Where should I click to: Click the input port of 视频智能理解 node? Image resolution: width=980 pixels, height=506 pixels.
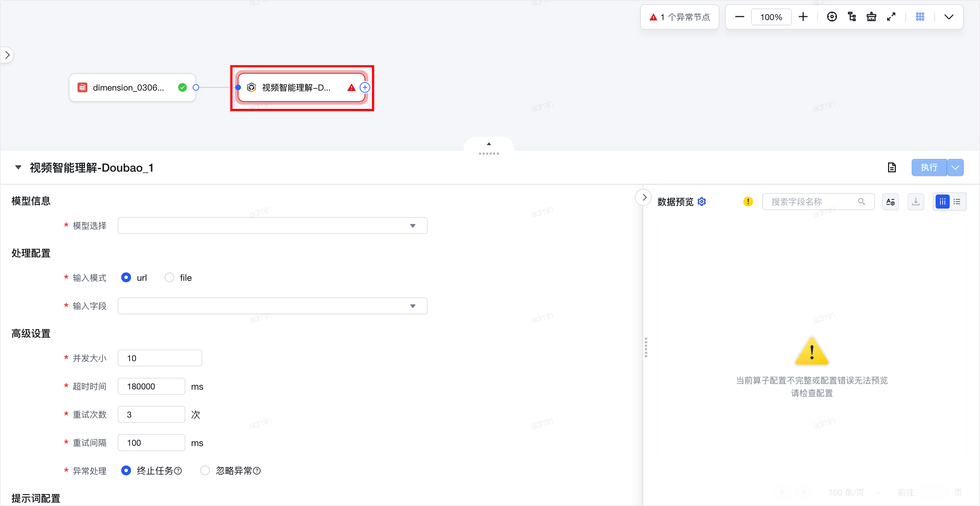click(x=238, y=87)
